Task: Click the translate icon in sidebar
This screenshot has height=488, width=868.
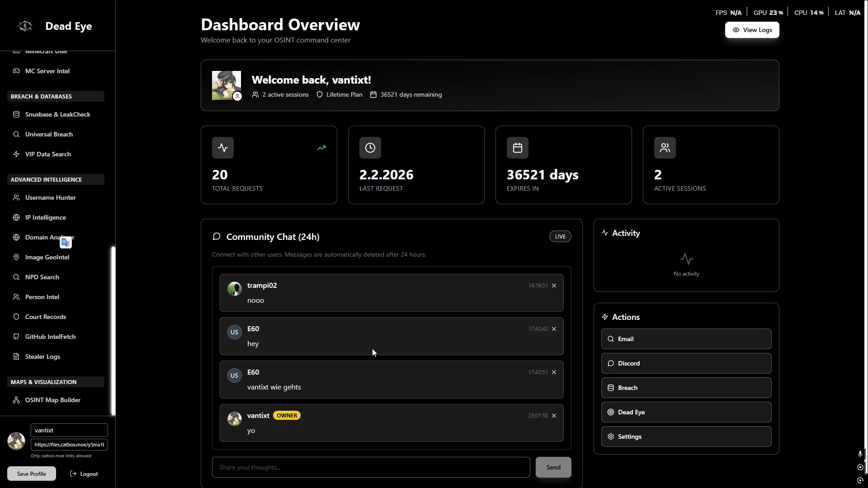Action: [66, 243]
